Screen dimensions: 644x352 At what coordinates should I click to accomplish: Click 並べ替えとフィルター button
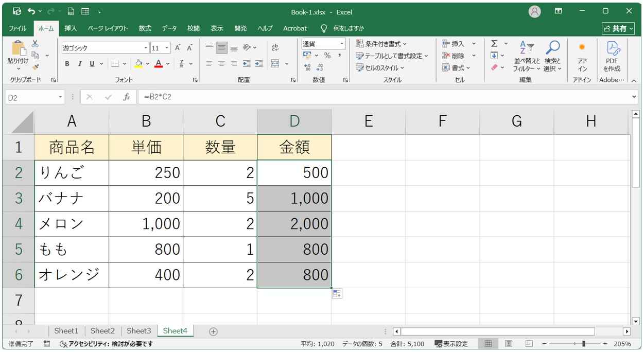[x=527, y=57]
